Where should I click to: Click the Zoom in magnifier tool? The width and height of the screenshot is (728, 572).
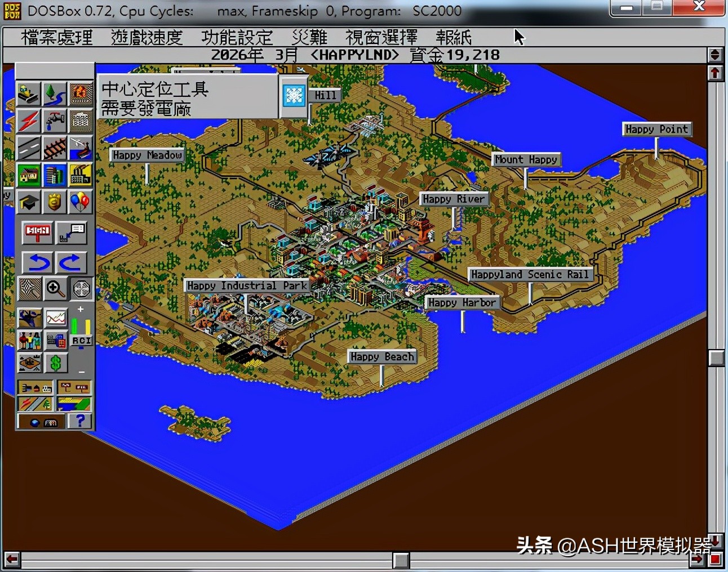(x=55, y=289)
